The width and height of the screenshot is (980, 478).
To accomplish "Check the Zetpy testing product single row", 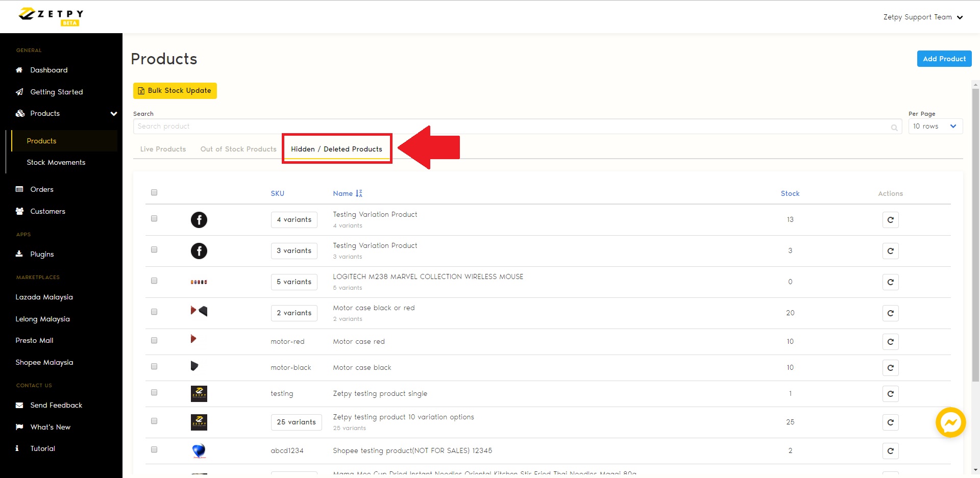I will (x=154, y=392).
